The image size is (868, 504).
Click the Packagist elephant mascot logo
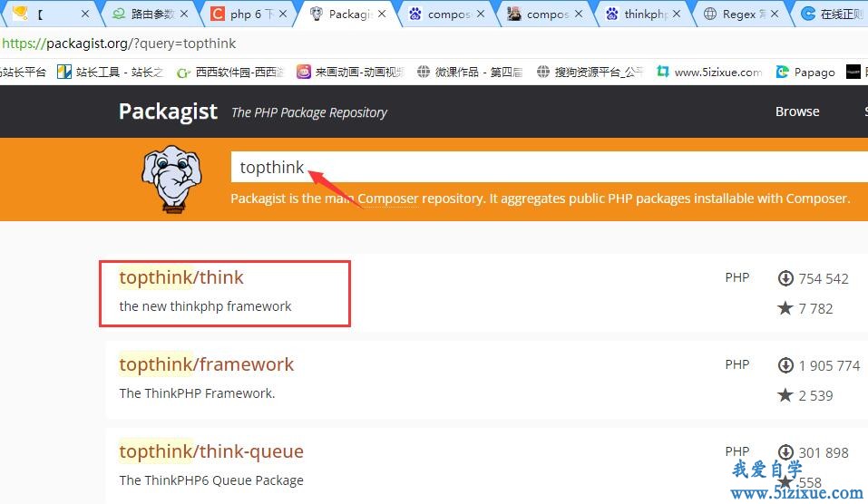click(172, 179)
